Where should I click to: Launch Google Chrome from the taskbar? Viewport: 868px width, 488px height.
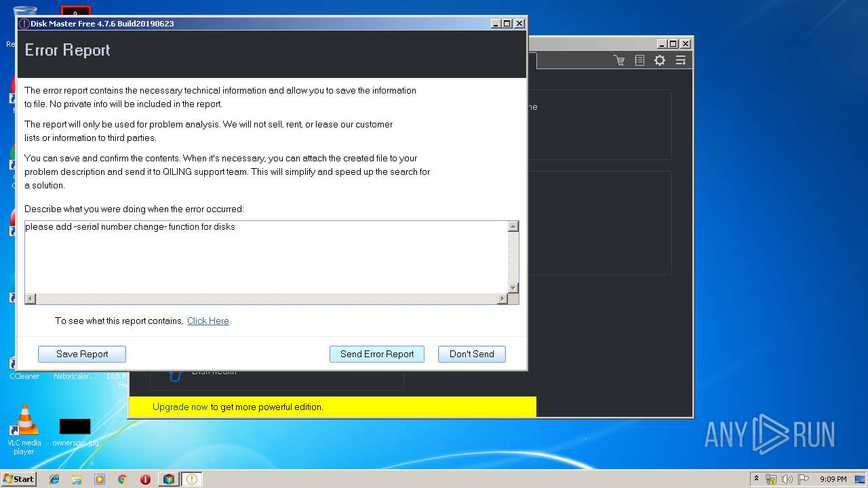coord(123,479)
